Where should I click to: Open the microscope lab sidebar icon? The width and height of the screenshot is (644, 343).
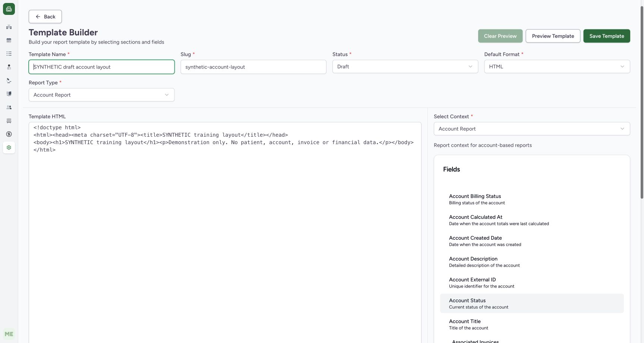(x=9, y=80)
